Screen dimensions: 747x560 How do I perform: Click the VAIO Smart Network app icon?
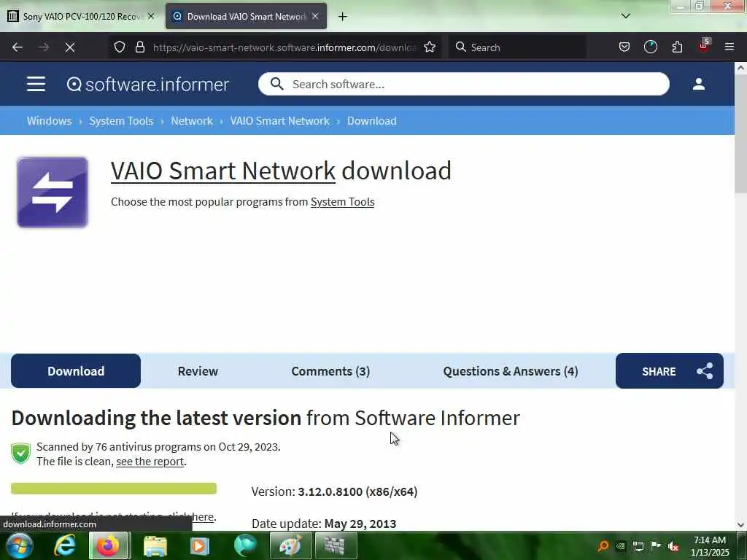click(53, 192)
